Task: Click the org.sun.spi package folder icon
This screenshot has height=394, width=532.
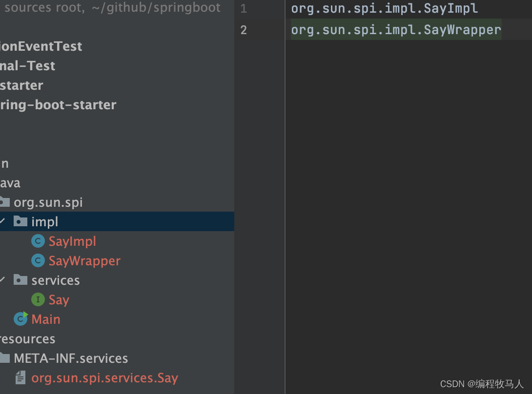Action: tap(4, 202)
